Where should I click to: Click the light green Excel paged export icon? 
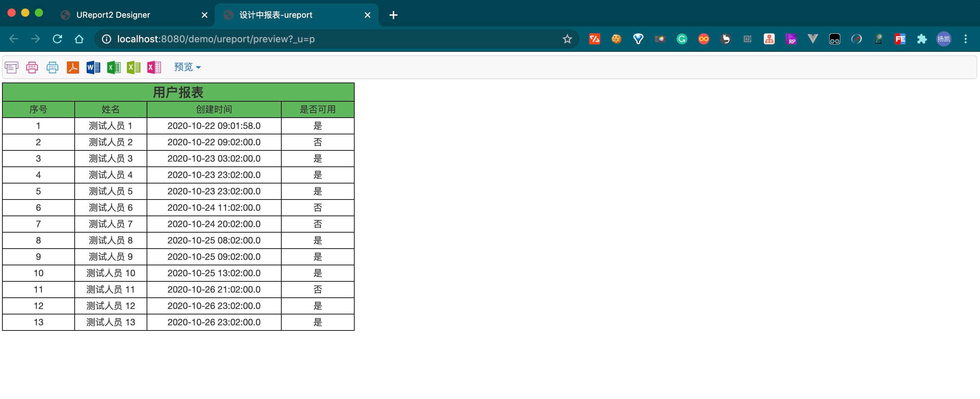(x=134, y=68)
